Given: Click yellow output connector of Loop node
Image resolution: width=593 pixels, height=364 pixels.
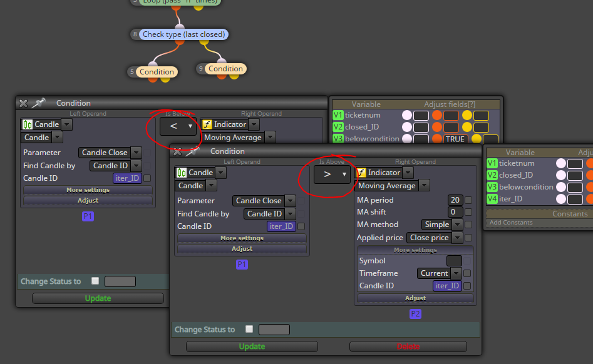Looking at the screenshot, I should coord(198,7).
